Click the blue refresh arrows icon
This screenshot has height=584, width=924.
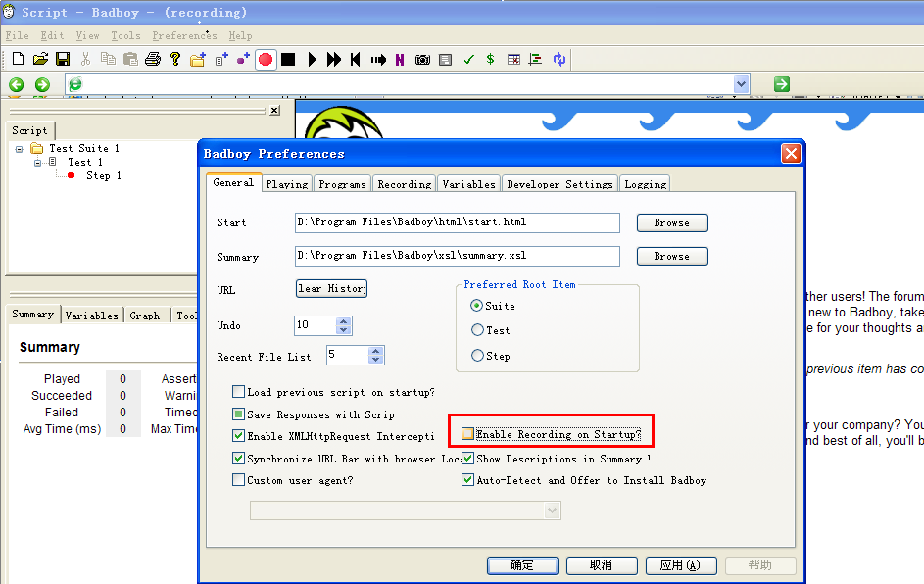click(559, 59)
